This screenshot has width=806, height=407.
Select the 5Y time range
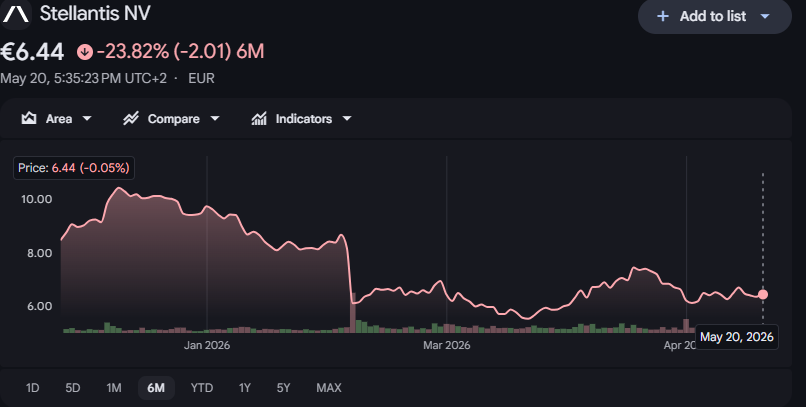pos(283,388)
